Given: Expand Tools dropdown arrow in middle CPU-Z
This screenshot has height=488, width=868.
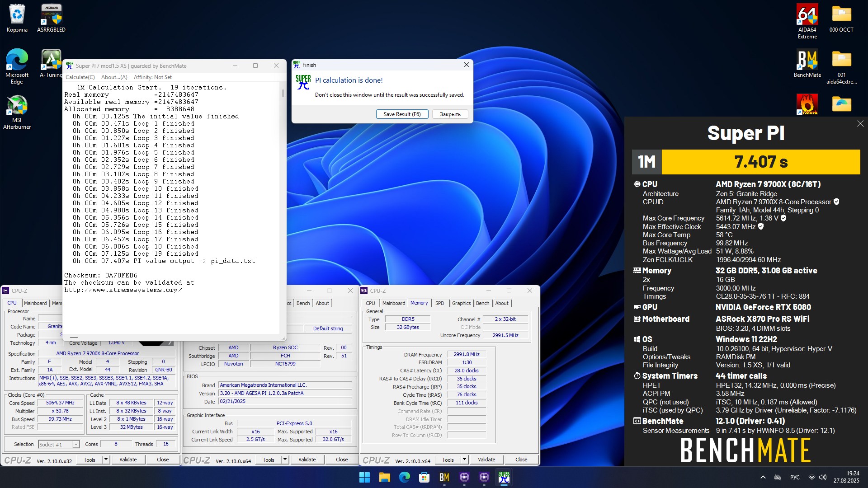Looking at the screenshot, I should point(285,460).
